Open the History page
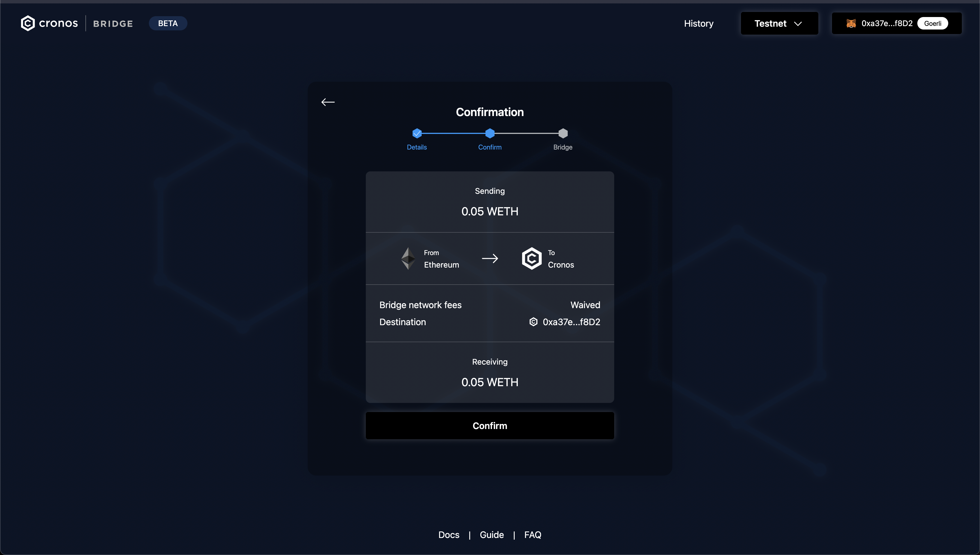Screen dimensions: 980x555 (698, 23)
